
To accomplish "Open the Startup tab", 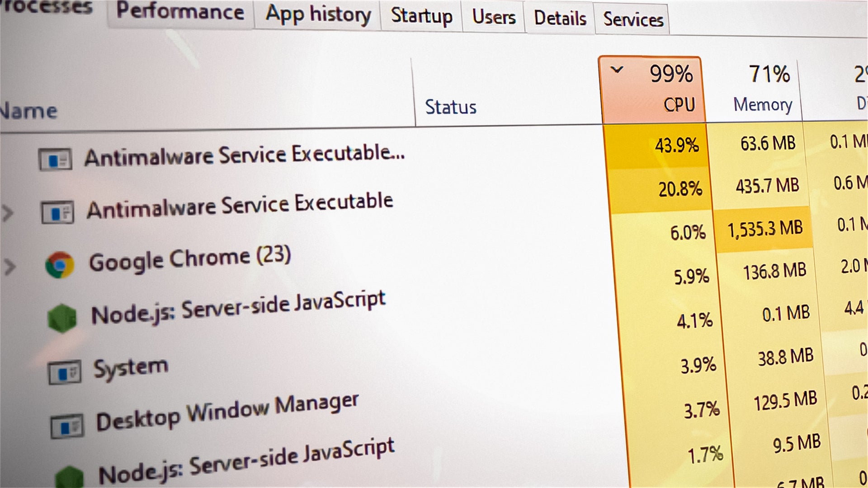I will click(x=421, y=16).
